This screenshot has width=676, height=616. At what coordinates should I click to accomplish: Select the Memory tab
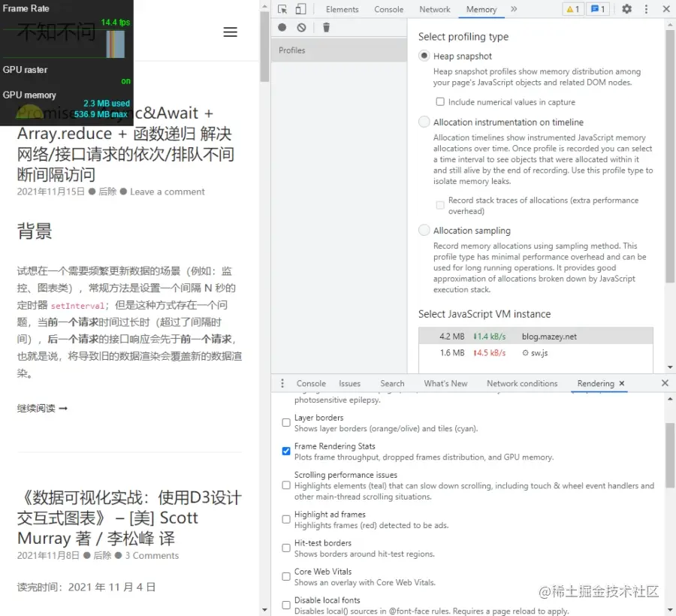coord(481,10)
